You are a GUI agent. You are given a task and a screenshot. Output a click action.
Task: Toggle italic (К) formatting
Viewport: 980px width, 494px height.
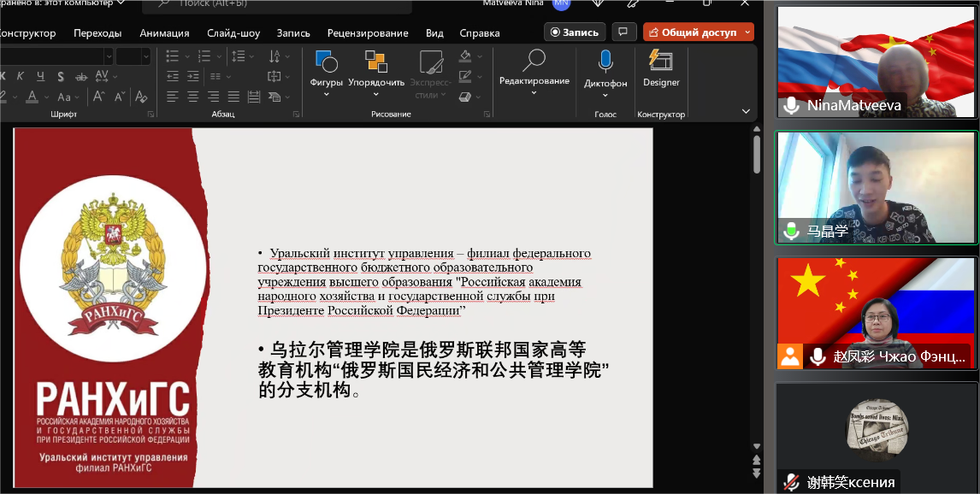[20, 76]
